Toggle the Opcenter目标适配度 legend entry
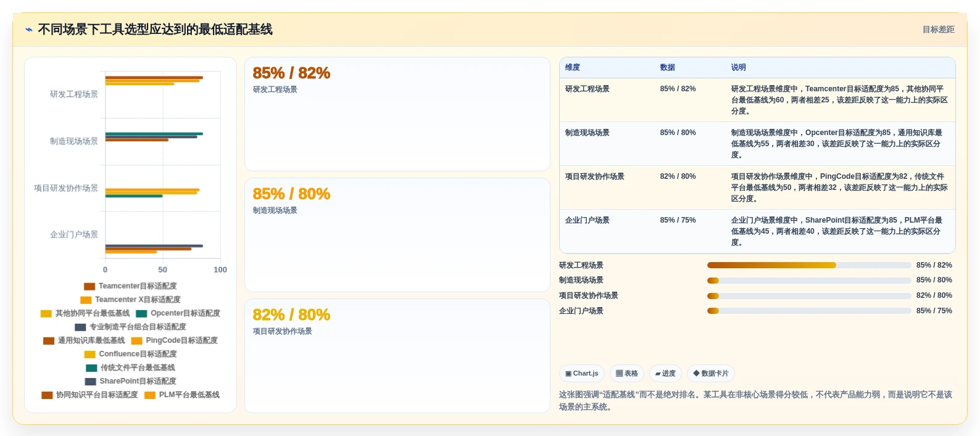This screenshot has width=980, height=436. pos(178,313)
